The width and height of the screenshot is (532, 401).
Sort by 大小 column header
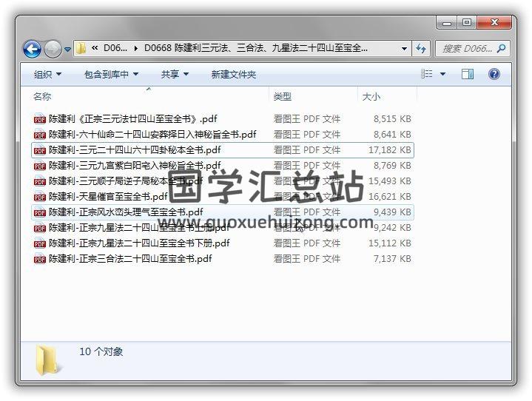click(371, 97)
